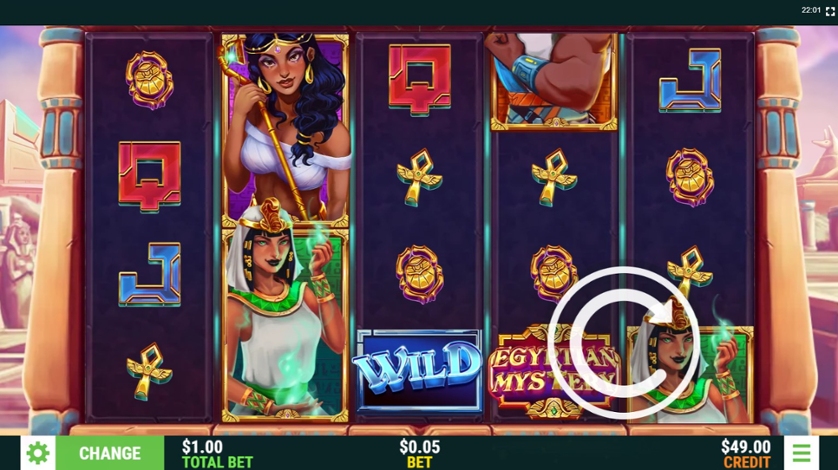Image resolution: width=838 pixels, height=470 pixels.
Task: Click the muscular pharaoh symbol on reel four
Action: point(554,81)
